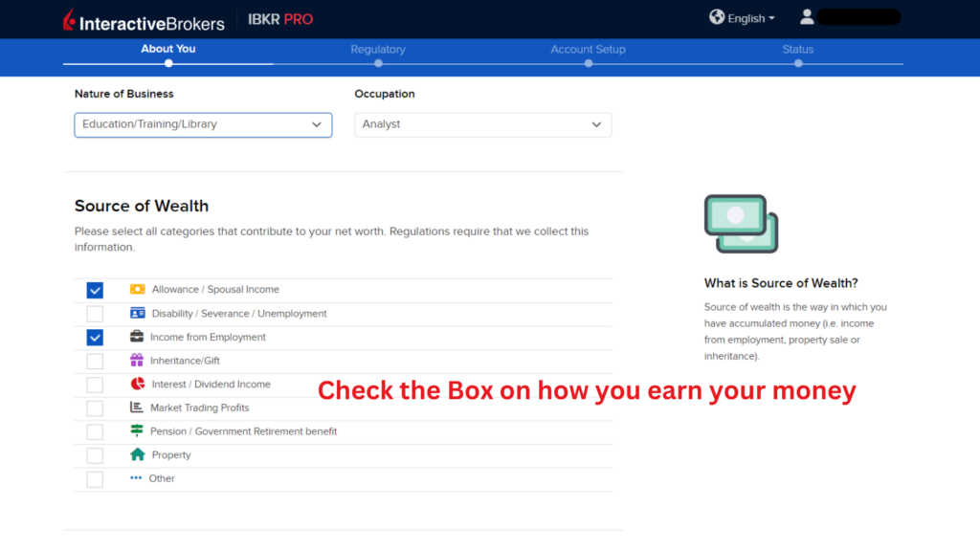Viewport: 980px width, 551px height.
Task: Open the Account Setup step
Action: coord(588,49)
